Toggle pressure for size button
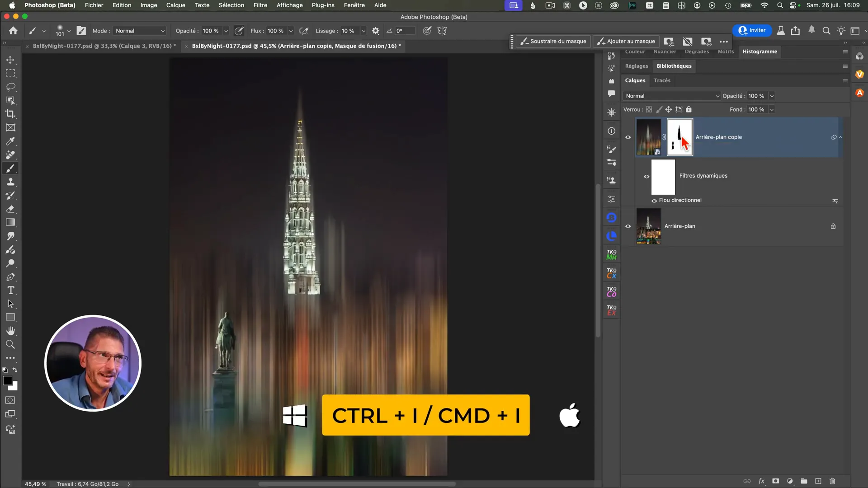The width and height of the screenshot is (868, 488). 427,31
